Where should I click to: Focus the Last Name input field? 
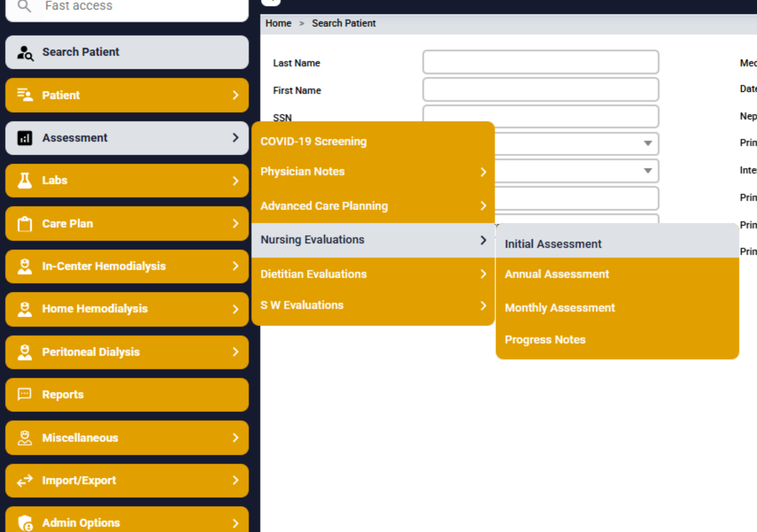click(541, 62)
